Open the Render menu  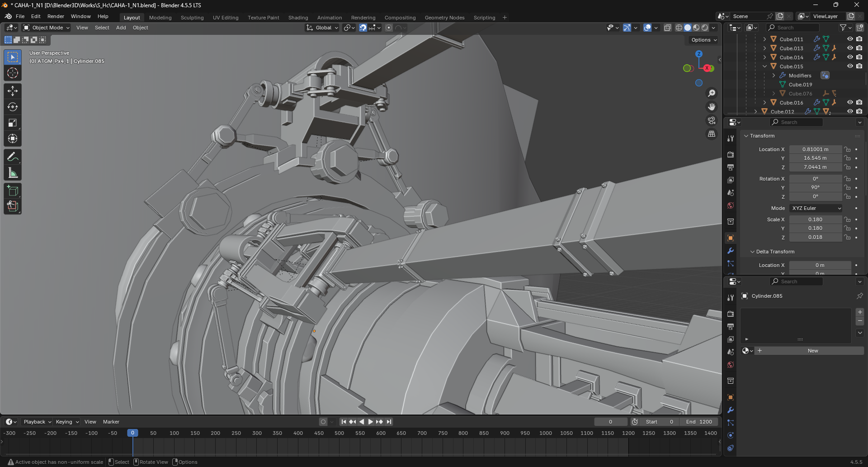[56, 16]
